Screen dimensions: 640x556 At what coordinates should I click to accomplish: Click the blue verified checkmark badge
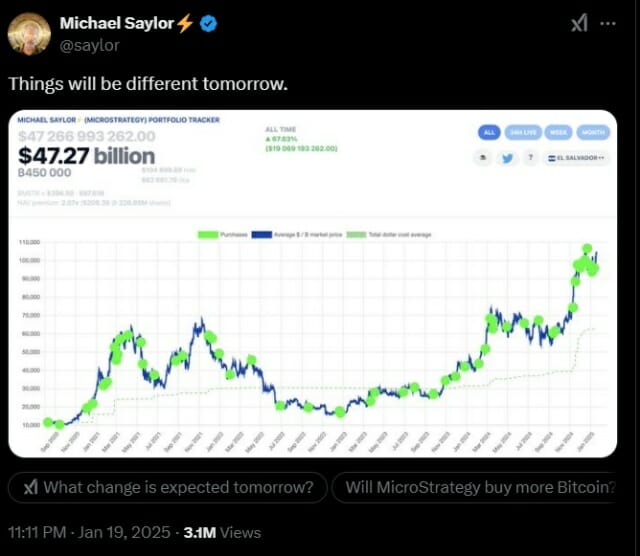208,24
